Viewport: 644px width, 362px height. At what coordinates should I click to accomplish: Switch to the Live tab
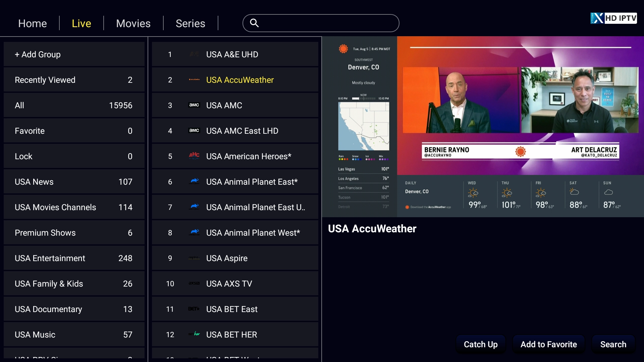82,23
